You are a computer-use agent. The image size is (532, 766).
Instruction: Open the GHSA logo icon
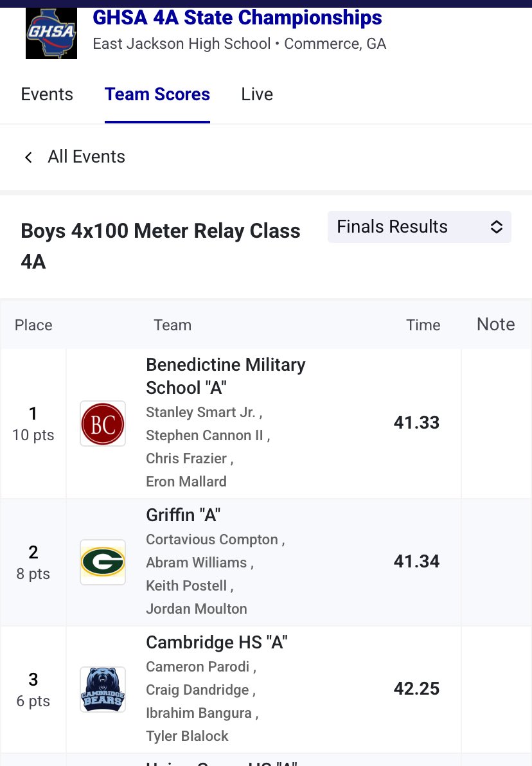[51, 33]
